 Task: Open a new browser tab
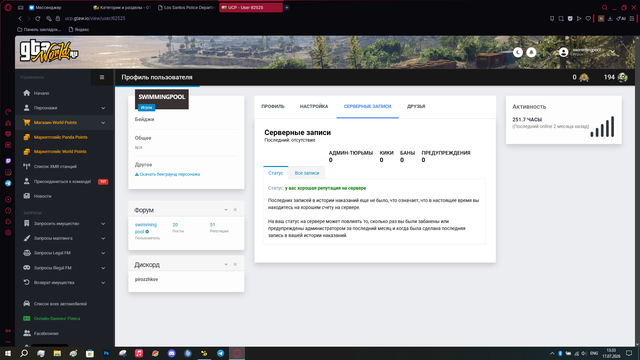[x=287, y=7]
